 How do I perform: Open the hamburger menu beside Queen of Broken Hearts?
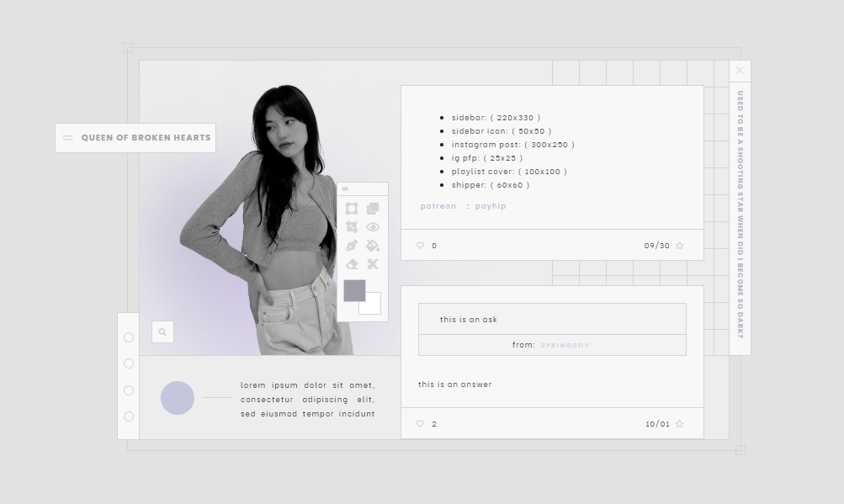point(67,138)
